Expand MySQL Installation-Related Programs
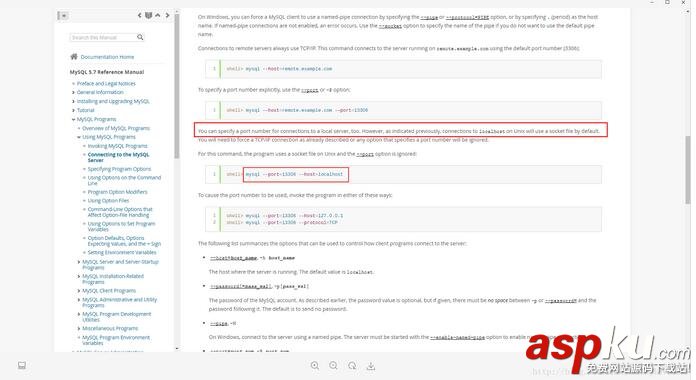 click(79, 276)
